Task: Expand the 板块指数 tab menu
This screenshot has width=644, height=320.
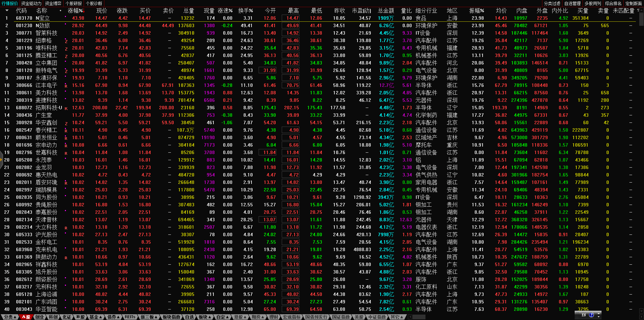Action: (172, 317)
